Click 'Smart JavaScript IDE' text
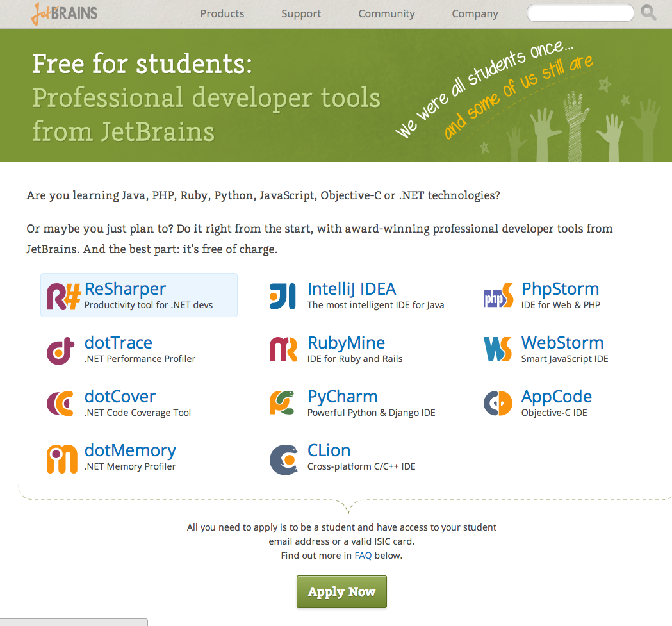Screen dimensions: 672x626 564,359
